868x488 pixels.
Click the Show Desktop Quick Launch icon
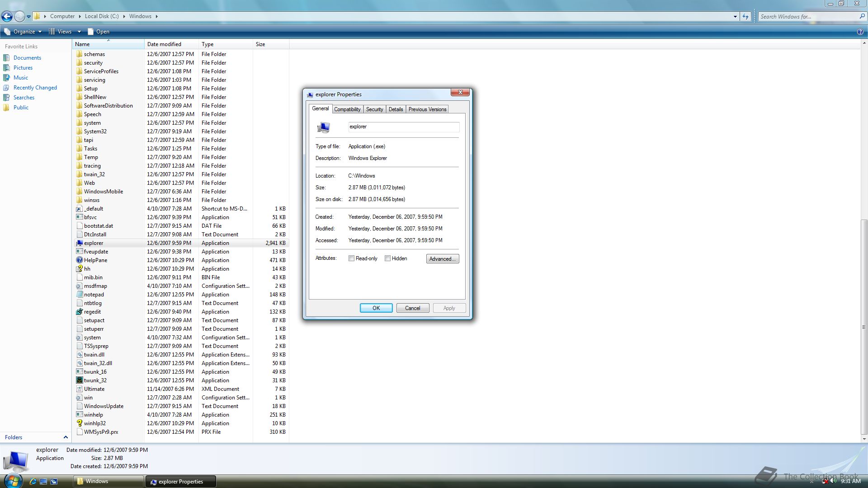(x=43, y=482)
